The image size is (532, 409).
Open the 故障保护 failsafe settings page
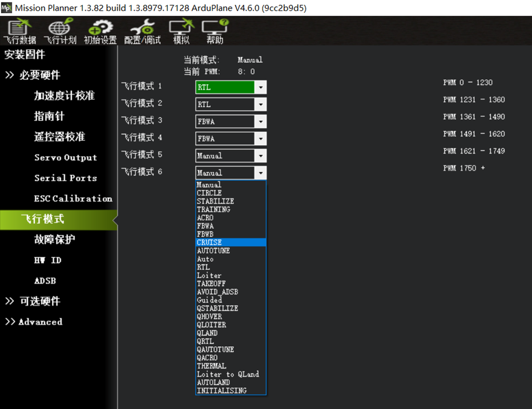tap(54, 240)
